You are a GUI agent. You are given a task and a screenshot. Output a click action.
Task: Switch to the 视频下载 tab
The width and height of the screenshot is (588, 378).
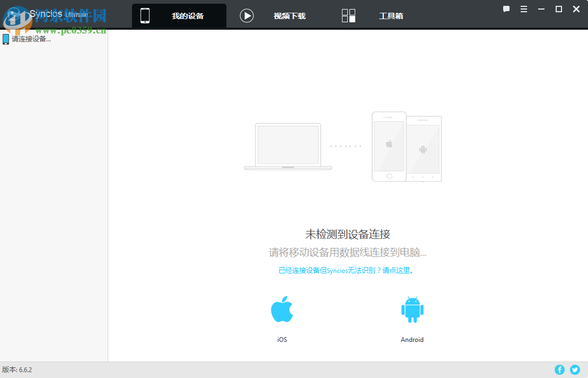(x=289, y=15)
